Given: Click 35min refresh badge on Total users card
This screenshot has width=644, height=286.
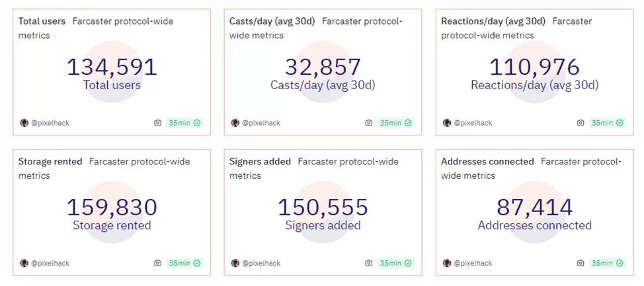Looking at the screenshot, I should (184, 123).
